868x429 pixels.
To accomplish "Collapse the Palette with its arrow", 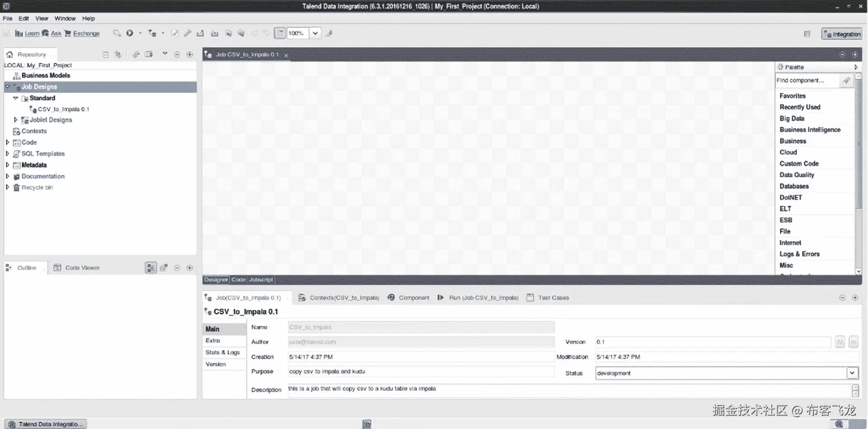I will (856, 67).
